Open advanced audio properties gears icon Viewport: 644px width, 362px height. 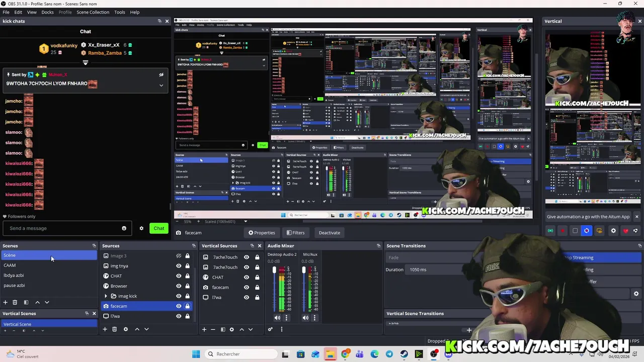pos(270,329)
